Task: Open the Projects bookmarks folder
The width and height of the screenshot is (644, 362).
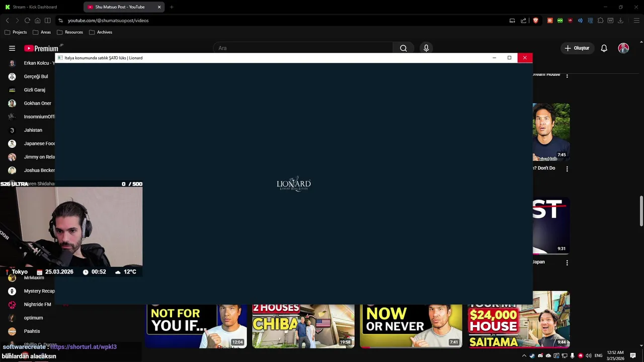Action: coord(16,32)
